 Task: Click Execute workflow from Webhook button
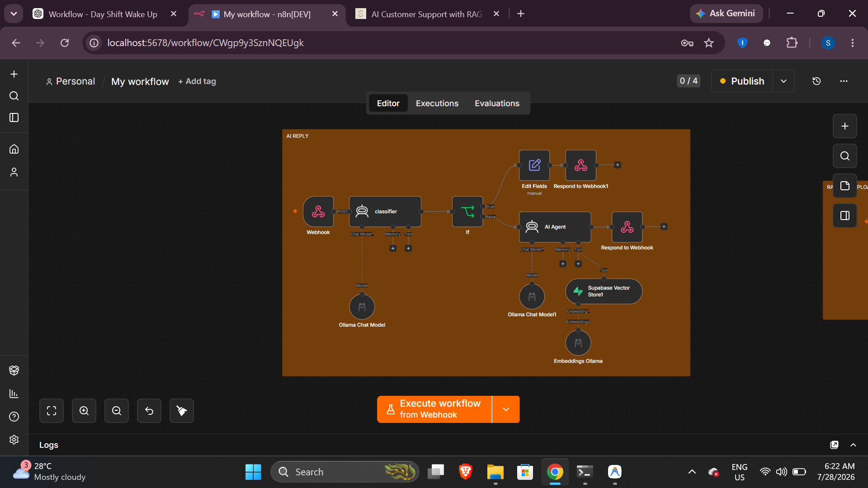coord(434,409)
